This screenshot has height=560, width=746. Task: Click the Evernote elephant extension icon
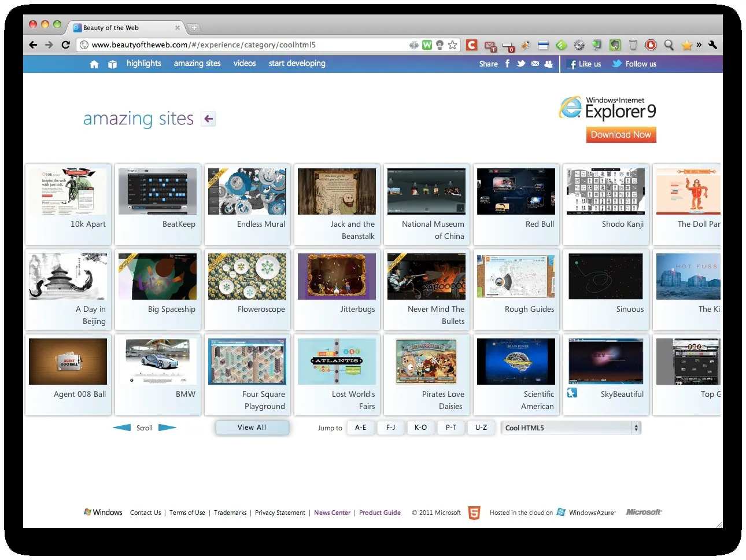click(615, 45)
